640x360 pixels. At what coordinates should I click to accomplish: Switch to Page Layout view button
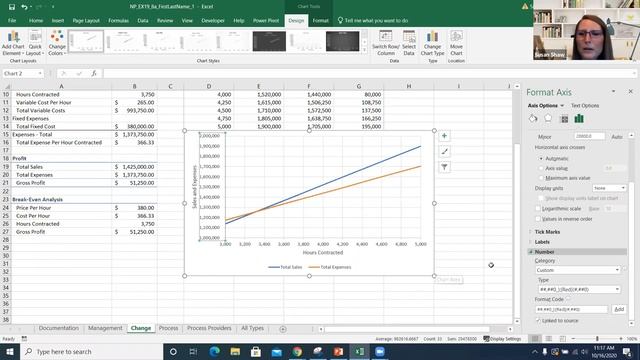(x=549, y=339)
